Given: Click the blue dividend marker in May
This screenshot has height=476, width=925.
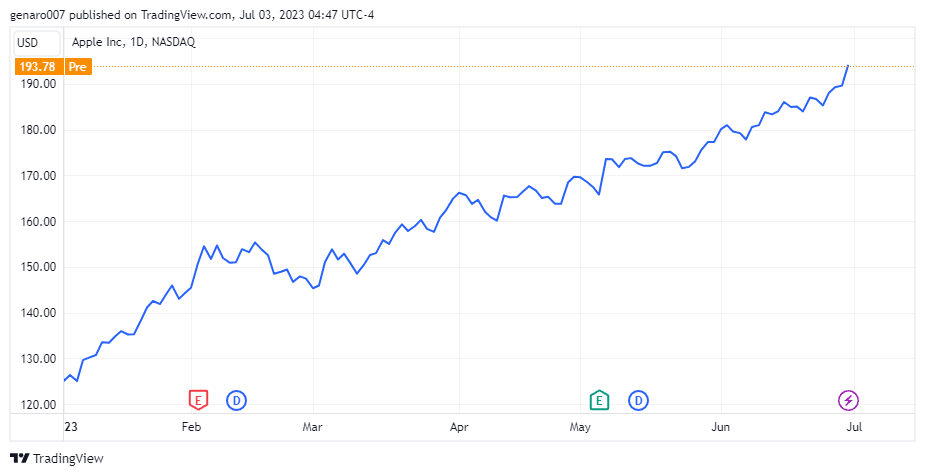Looking at the screenshot, I should [638, 401].
